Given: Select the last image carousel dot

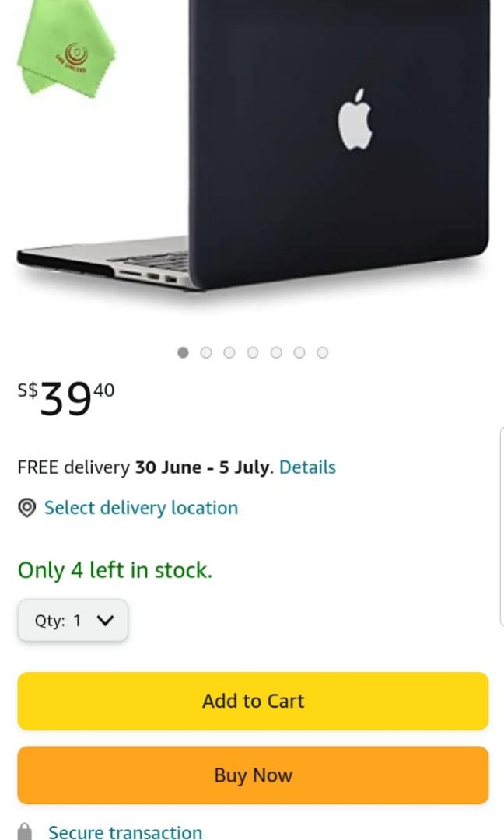Looking at the screenshot, I should click(323, 352).
